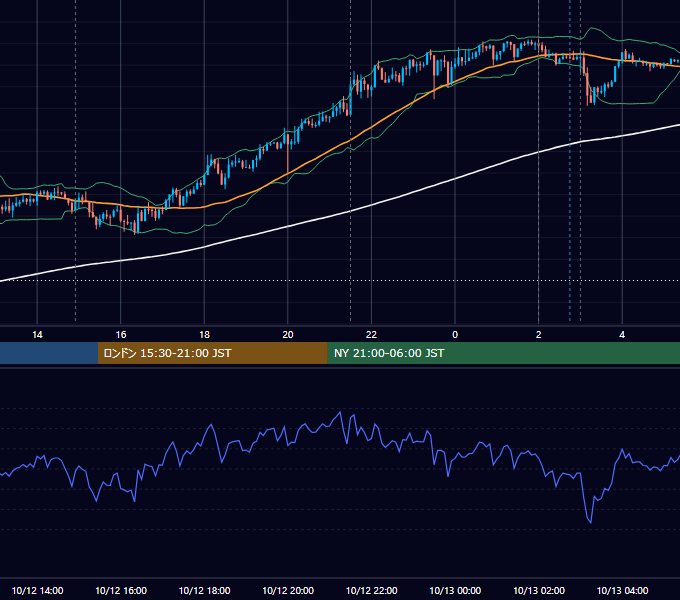Click the blue session bar before ロンドン
This screenshot has height=600, width=680.
(49, 353)
